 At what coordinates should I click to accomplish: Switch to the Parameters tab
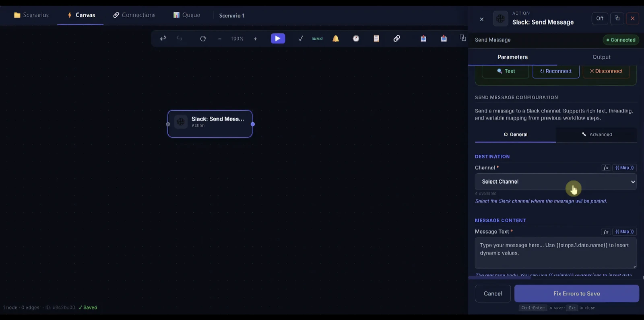512,57
